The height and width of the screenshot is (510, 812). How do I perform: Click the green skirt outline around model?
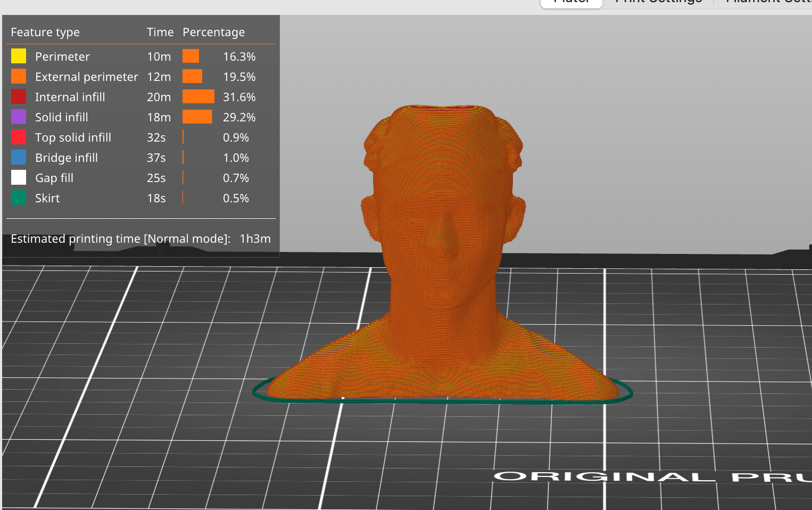[442, 401]
